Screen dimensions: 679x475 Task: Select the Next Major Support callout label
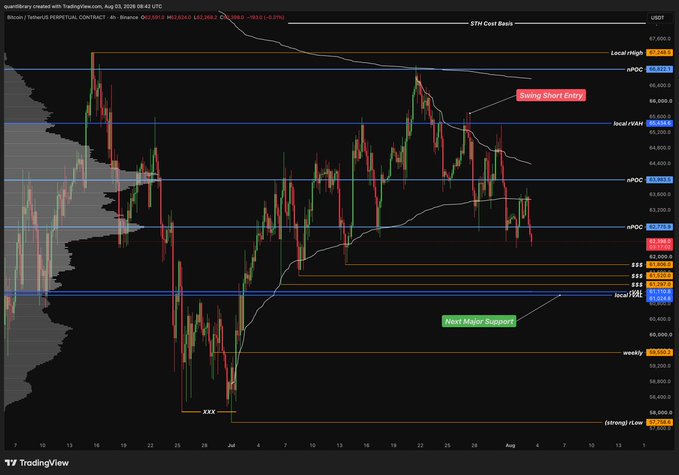coord(479,321)
